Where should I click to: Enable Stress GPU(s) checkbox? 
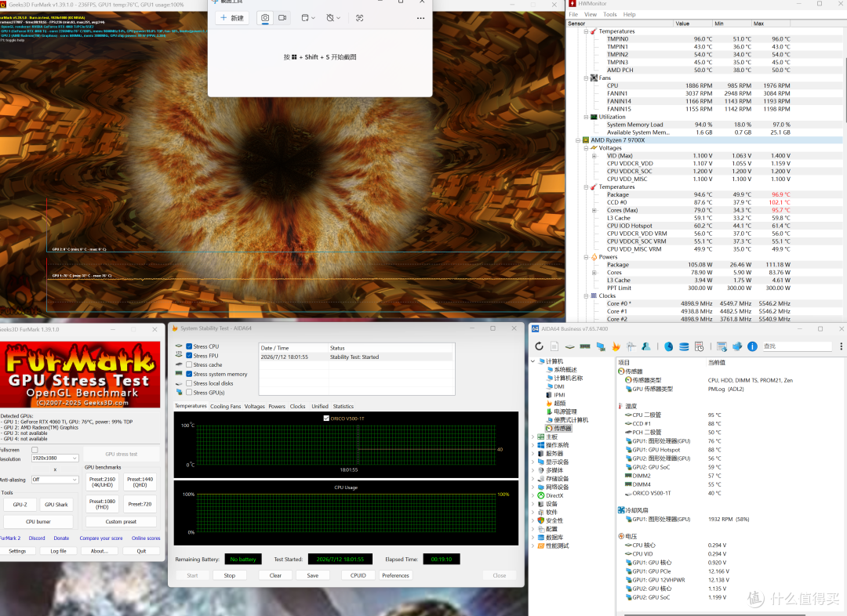click(x=189, y=393)
